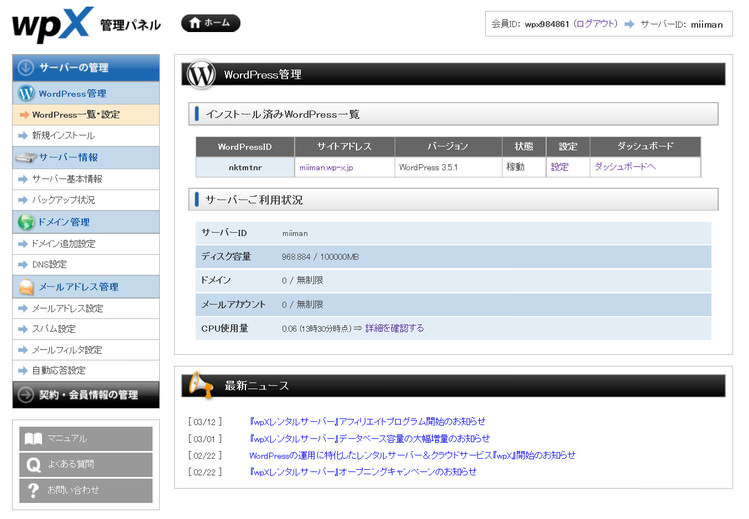This screenshot has width=749, height=519.
Task: Click the ドメイン管理 sidebar category
Action: coord(86,222)
